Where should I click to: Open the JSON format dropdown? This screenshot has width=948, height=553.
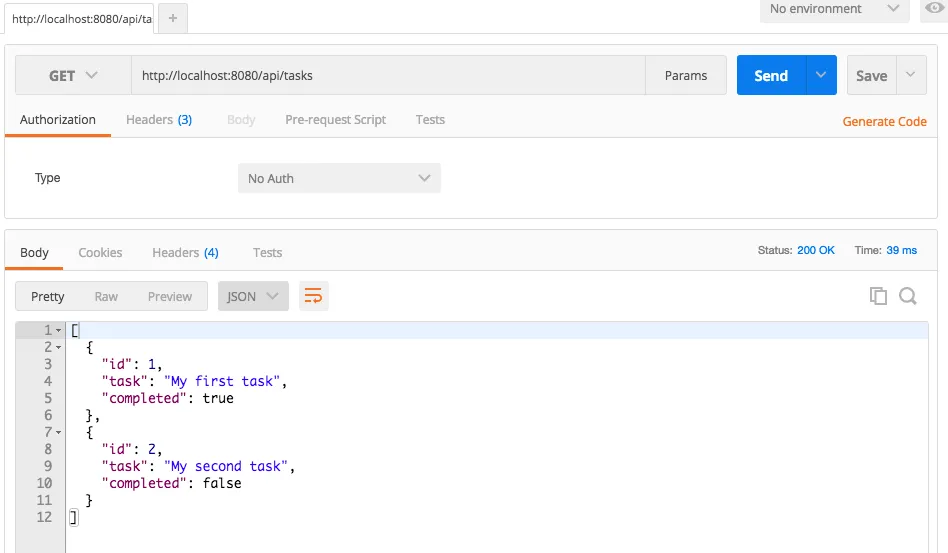point(253,296)
